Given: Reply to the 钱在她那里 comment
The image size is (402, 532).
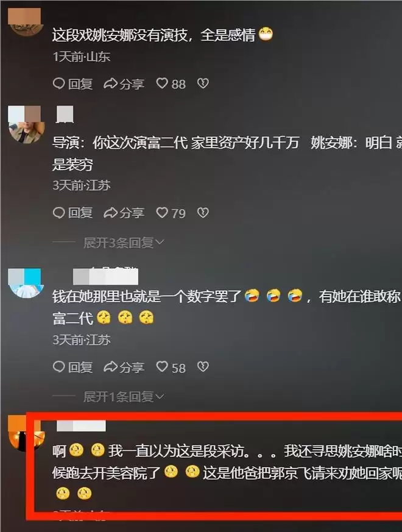Looking at the screenshot, I should (72, 367).
